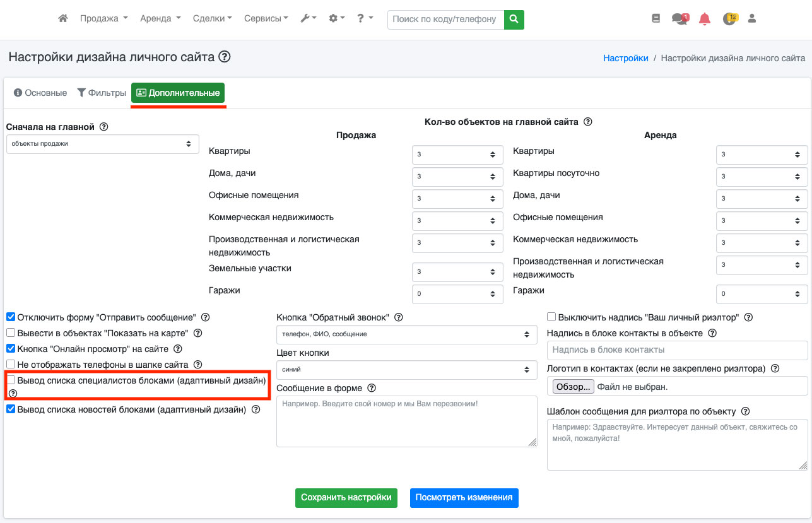
Task: Click "Сохранить настройки" button
Action: [x=346, y=497]
